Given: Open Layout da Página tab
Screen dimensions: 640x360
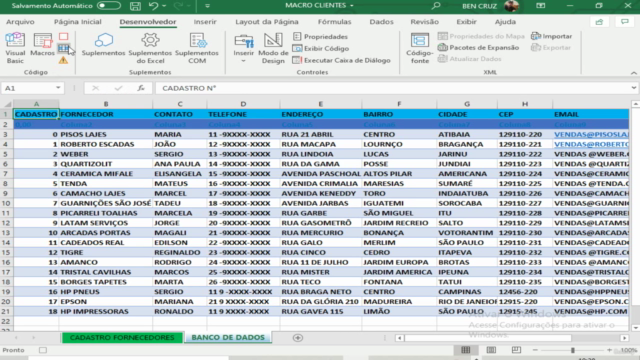Looking at the screenshot, I should coord(267,22).
